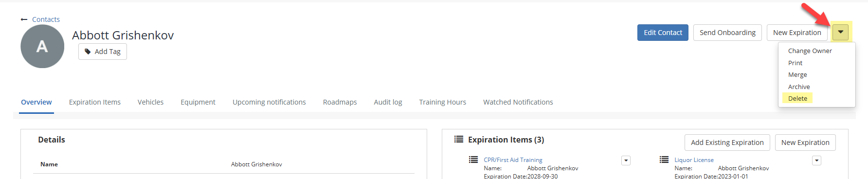Click the Abbott Grishenkov heading

click(x=123, y=35)
